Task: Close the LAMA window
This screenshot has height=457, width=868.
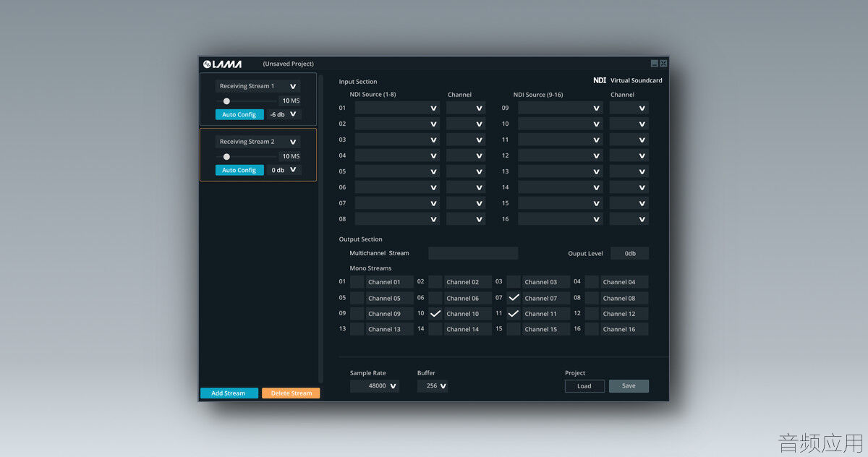Action: tap(663, 64)
